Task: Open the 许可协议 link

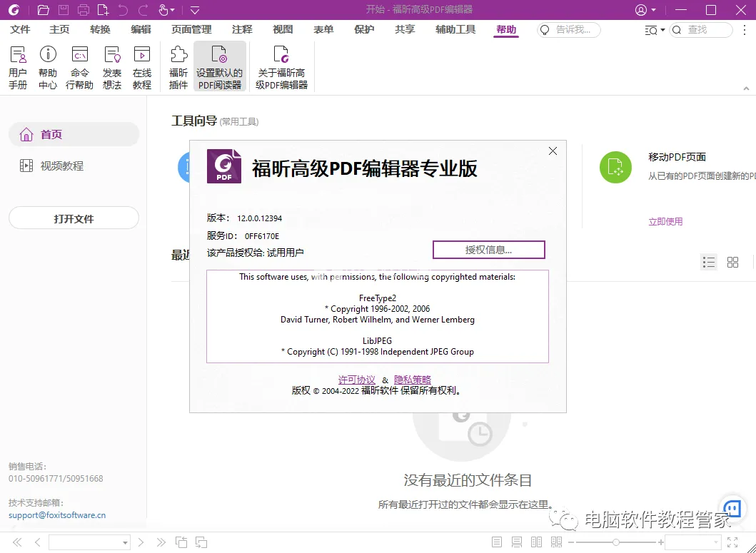Action: coord(356,380)
